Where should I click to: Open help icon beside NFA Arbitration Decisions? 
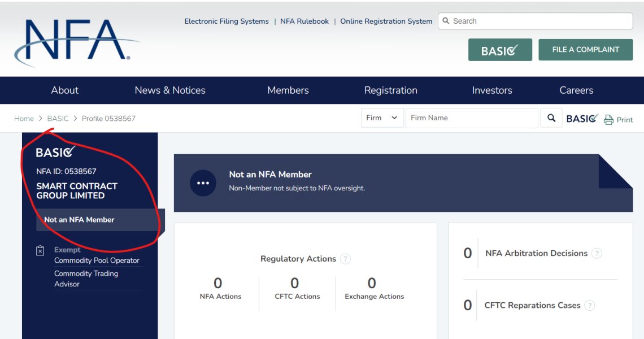tap(597, 253)
